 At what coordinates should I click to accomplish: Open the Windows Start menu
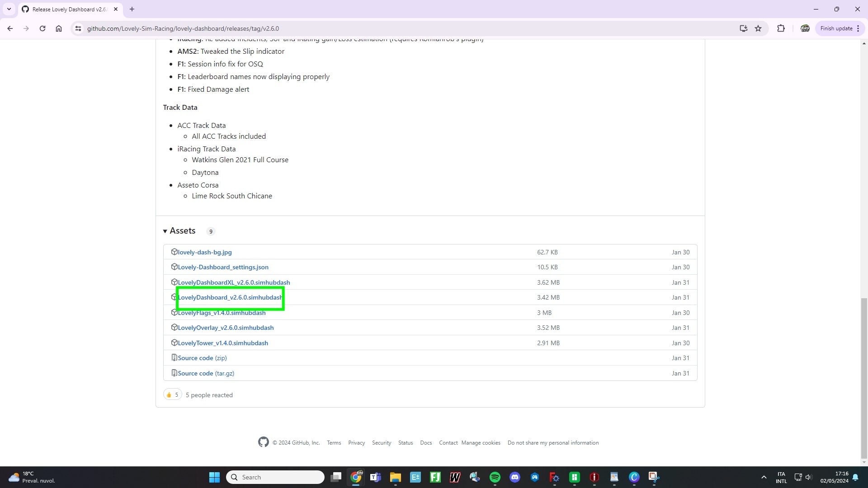tap(214, 477)
